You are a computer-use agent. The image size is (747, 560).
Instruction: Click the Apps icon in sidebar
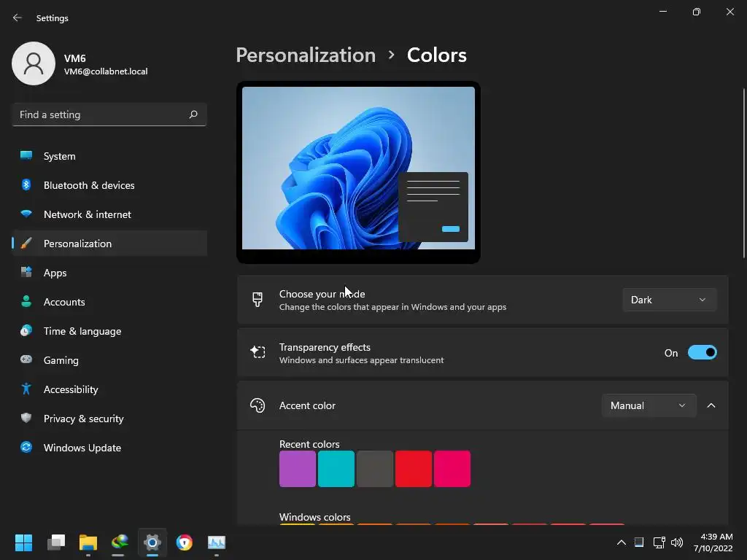(26, 273)
